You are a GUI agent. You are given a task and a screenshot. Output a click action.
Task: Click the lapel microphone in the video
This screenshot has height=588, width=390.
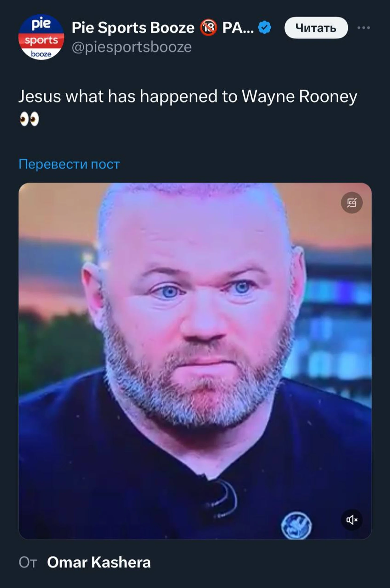[222, 494]
